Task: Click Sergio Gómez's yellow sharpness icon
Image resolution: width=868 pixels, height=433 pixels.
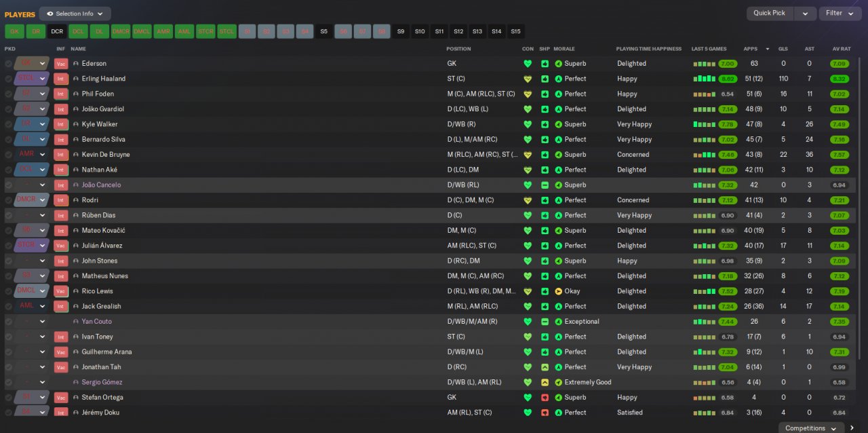Action: pyautogui.click(x=545, y=382)
